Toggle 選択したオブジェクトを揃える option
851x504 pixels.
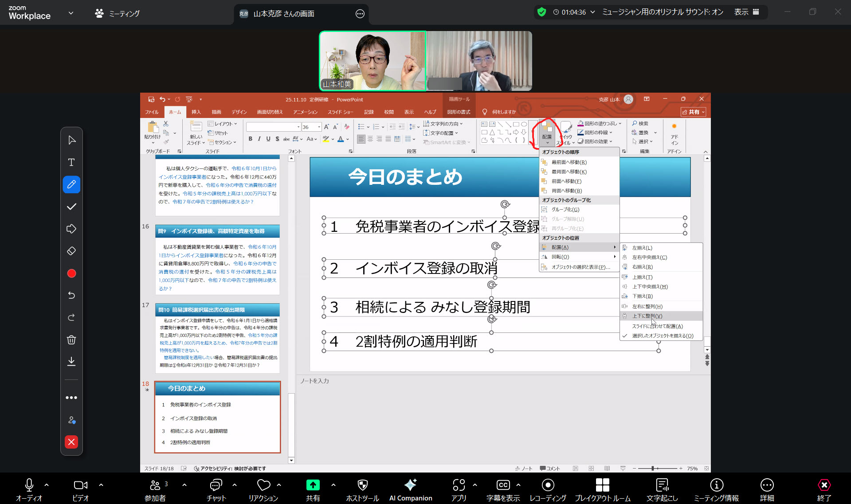662,336
